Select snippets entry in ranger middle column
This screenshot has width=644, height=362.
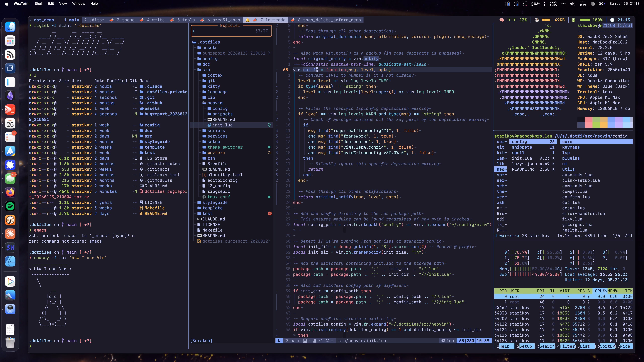click(x=533, y=147)
